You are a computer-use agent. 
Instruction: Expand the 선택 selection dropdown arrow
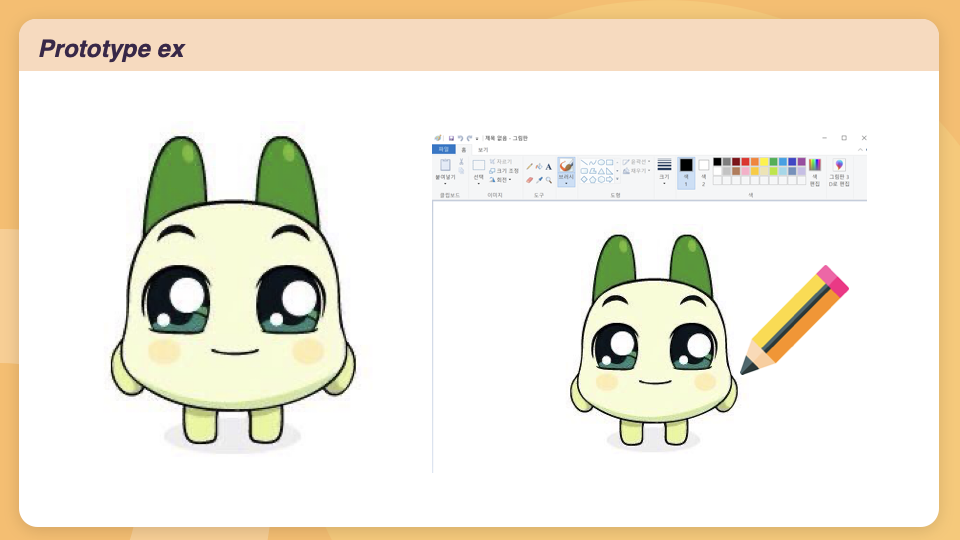(479, 184)
